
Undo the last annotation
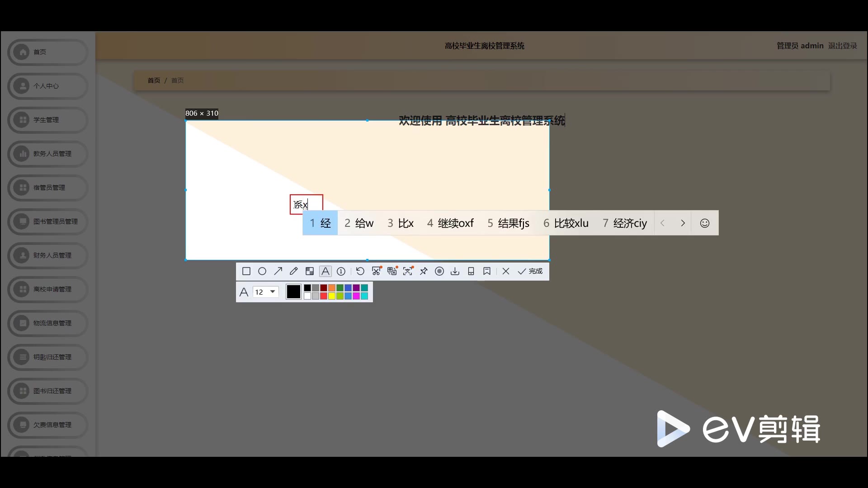(360, 271)
